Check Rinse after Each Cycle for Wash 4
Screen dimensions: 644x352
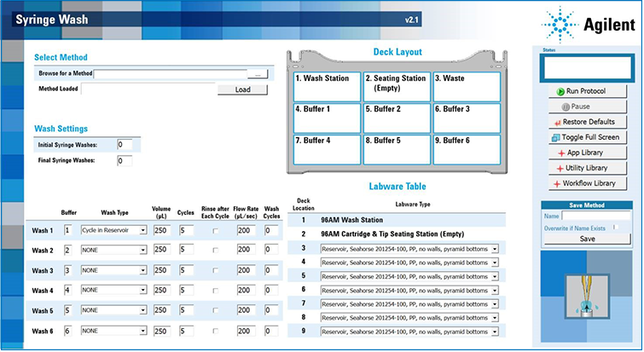click(x=215, y=291)
